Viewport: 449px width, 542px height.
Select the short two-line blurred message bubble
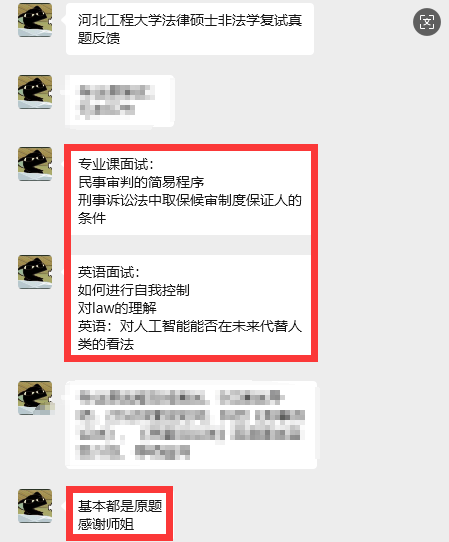tap(120, 101)
